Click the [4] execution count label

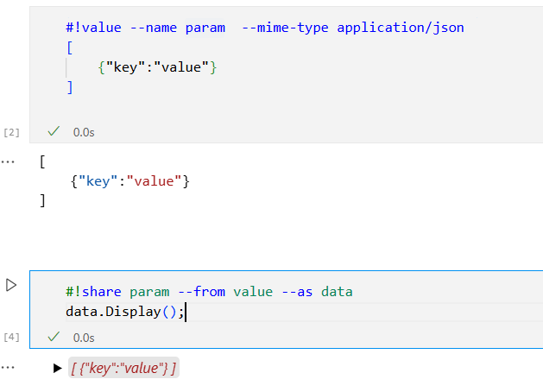point(11,337)
